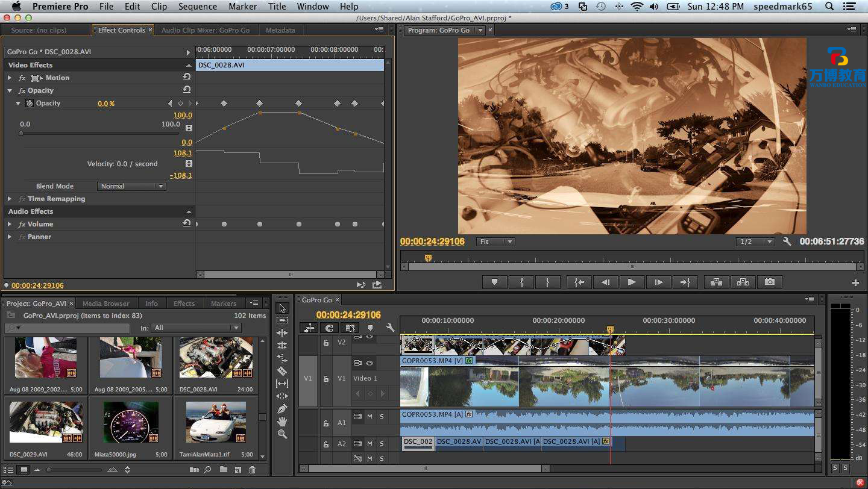Click Export Frame camera icon

point(770,282)
